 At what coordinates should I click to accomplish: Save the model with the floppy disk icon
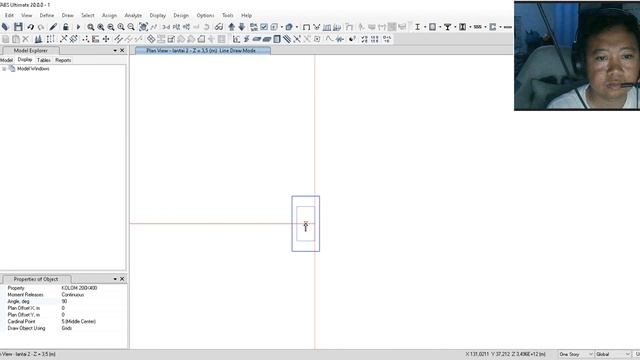18,27
